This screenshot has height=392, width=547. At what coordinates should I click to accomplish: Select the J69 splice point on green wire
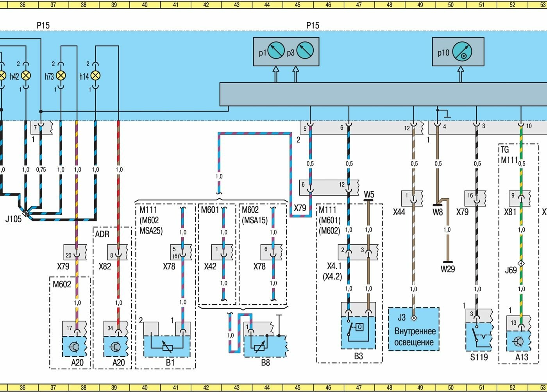click(x=521, y=263)
